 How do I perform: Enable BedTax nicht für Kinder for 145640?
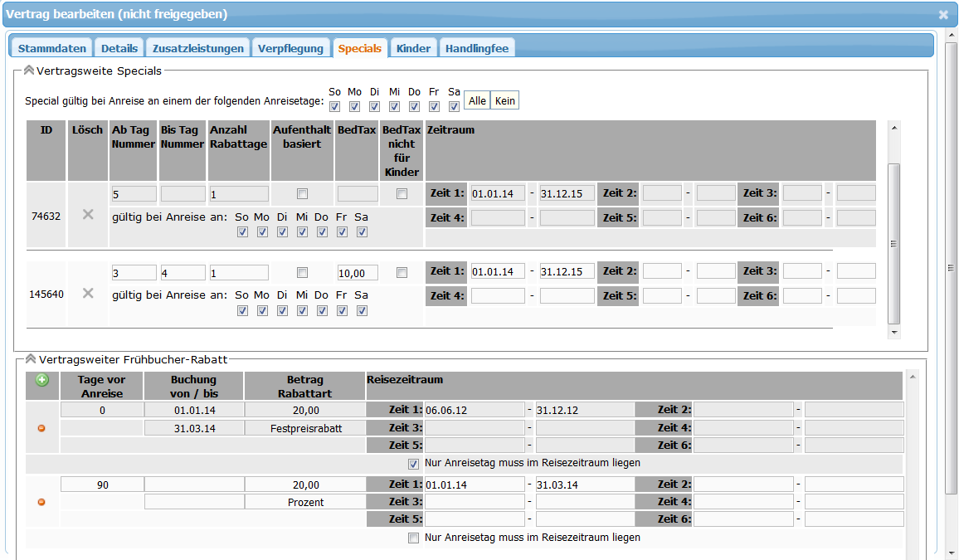[402, 272]
